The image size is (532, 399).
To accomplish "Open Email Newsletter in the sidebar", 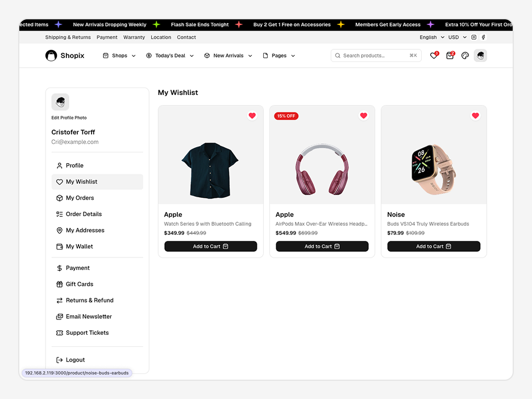I will 97,317.
